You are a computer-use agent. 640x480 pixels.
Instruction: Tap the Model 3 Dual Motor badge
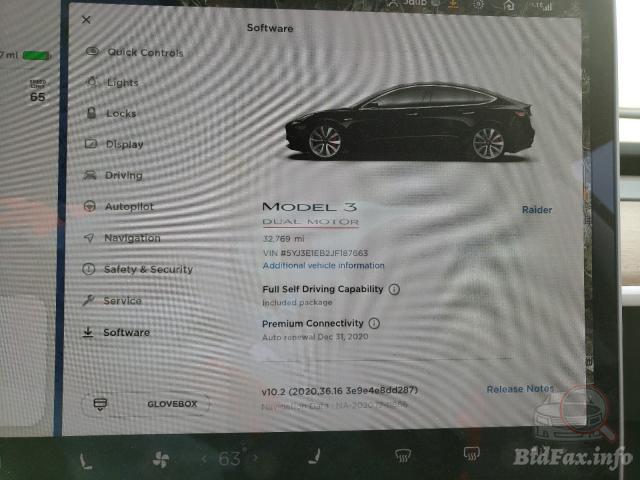(310, 214)
